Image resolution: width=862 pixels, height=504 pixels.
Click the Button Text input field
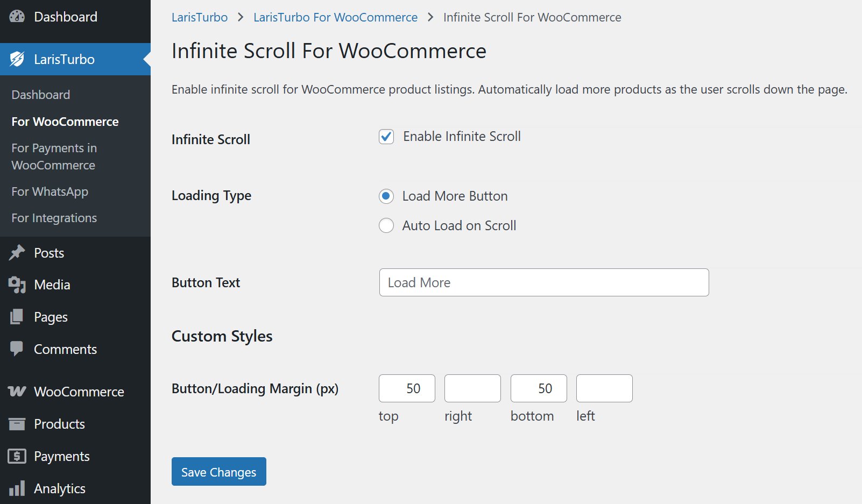click(x=543, y=282)
